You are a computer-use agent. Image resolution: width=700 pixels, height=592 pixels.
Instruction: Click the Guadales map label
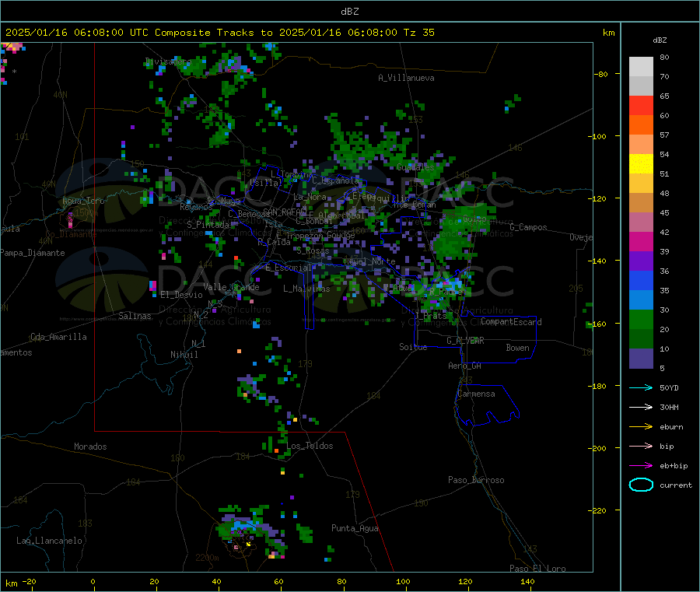[x=415, y=167]
